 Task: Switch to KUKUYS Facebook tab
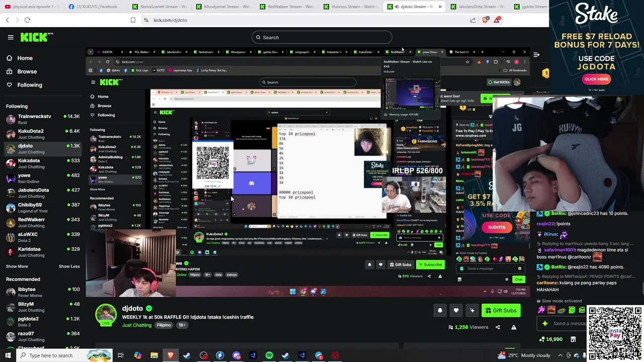click(x=96, y=7)
